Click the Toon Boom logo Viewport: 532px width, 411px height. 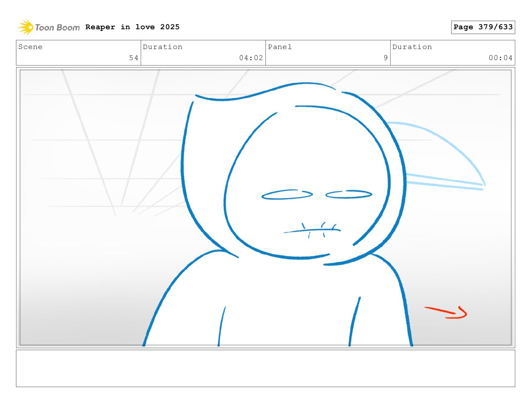coord(49,27)
